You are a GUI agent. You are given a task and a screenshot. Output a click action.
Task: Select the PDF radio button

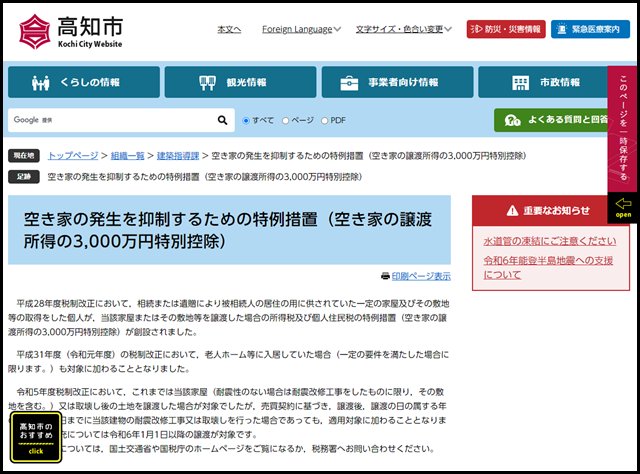point(324,121)
